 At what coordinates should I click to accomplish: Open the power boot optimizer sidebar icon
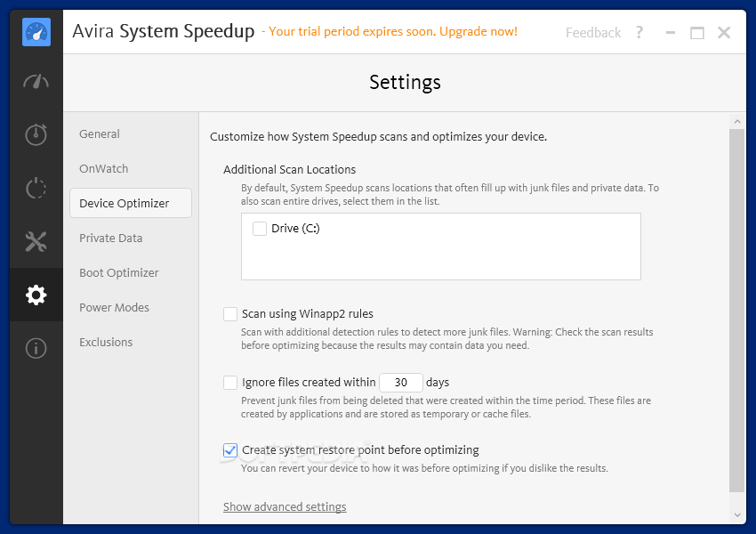(36, 188)
